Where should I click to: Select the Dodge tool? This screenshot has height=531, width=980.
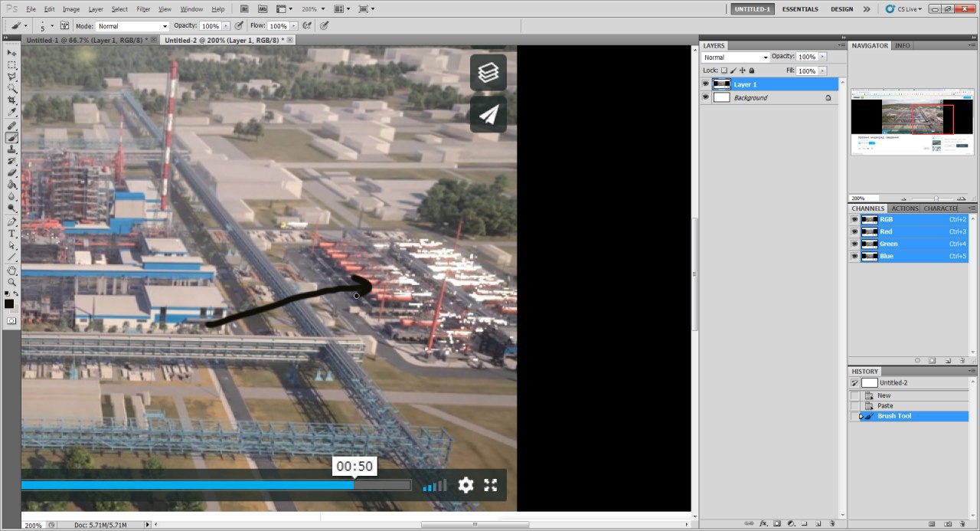click(11, 208)
